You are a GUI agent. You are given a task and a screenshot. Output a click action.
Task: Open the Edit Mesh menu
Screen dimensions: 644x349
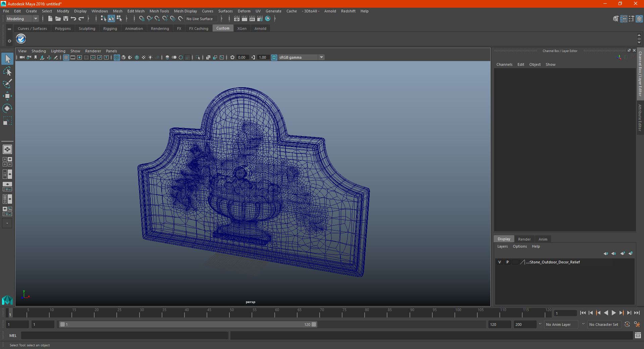tap(136, 11)
